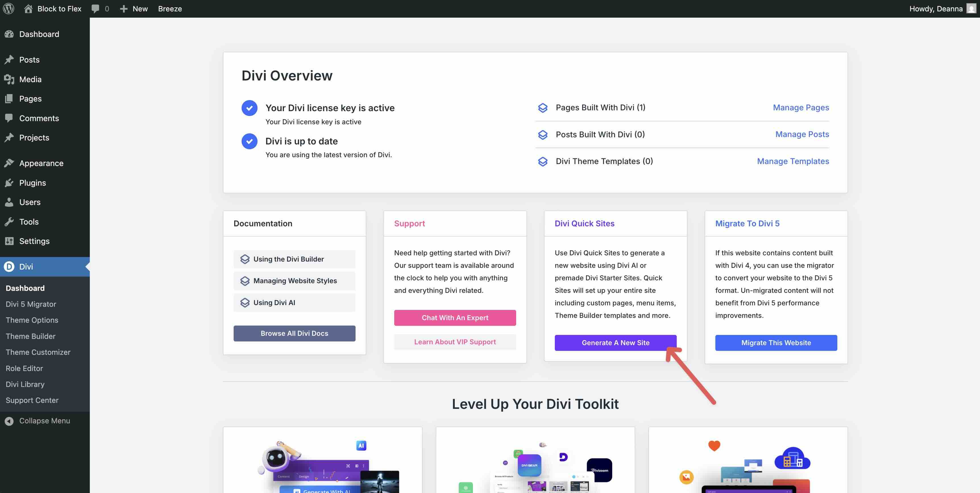Click Chat With An Expert
Image resolution: width=980 pixels, height=493 pixels.
(455, 318)
